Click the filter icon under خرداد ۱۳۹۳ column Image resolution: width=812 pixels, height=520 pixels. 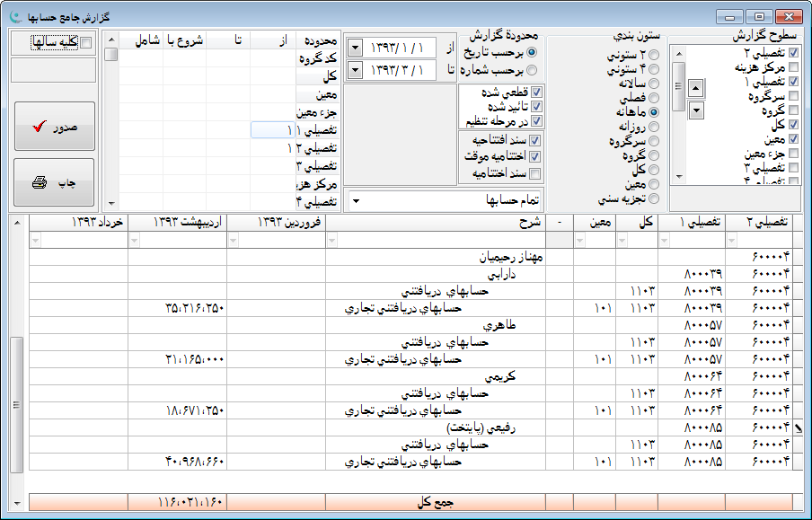click(x=36, y=240)
